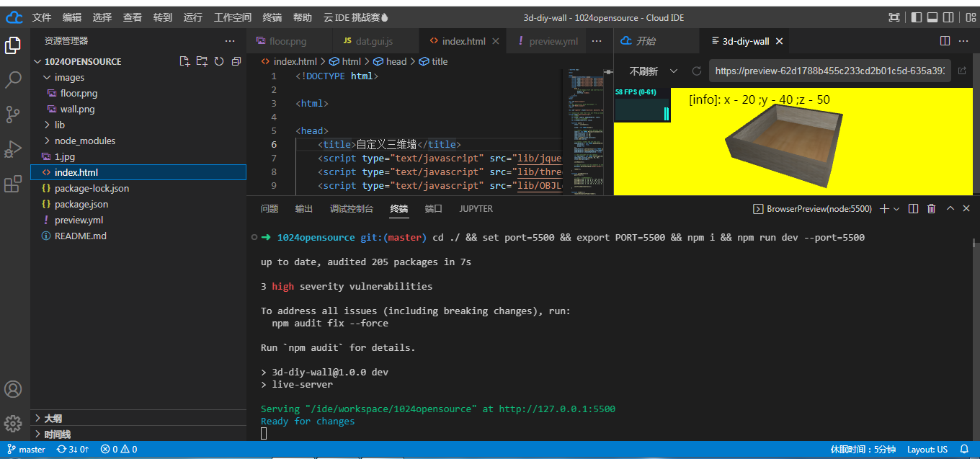Image resolution: width=980 pixels, height=459 pixels.
Task: Expand the lib folder
Action: coord(59,125)
